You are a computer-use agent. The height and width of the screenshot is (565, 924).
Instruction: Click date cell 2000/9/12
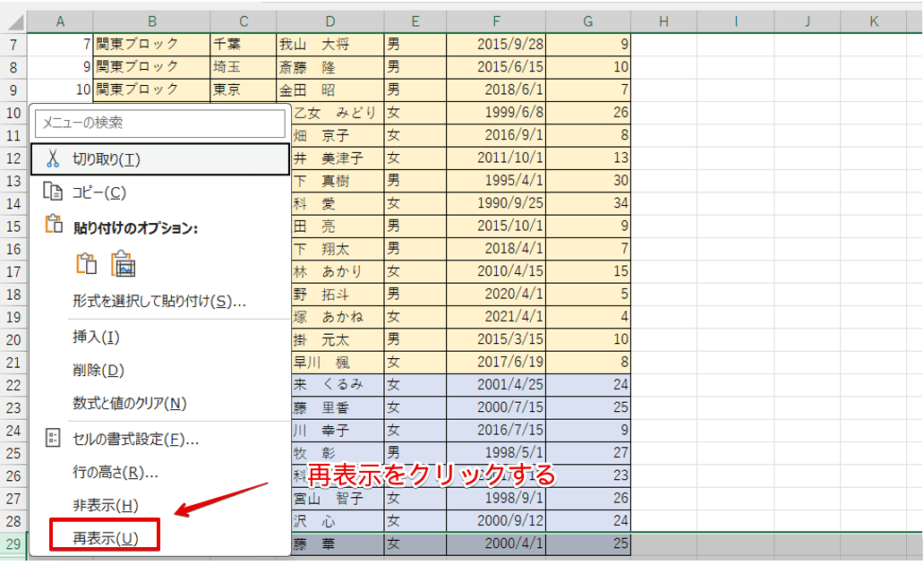[496, 521]
